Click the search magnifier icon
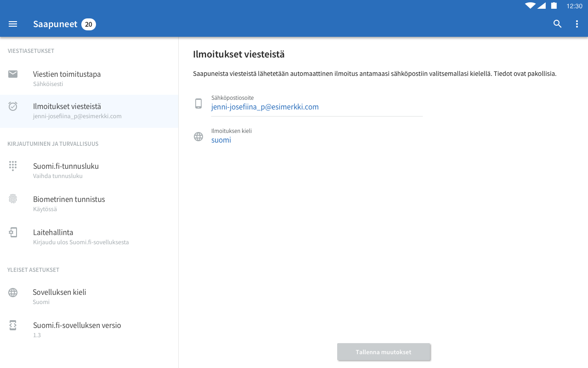 pos(558,24)
